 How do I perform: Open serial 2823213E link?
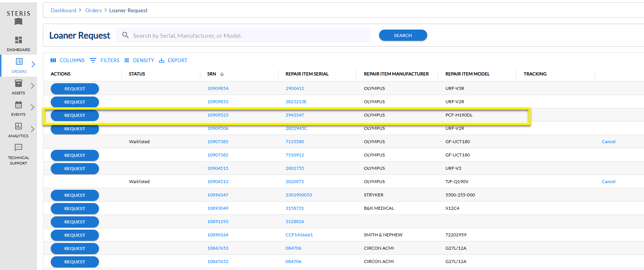296,102
